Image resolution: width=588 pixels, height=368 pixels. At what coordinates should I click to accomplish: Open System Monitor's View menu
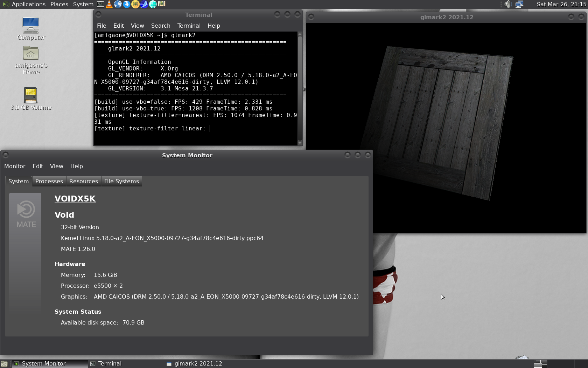[56, 166]
